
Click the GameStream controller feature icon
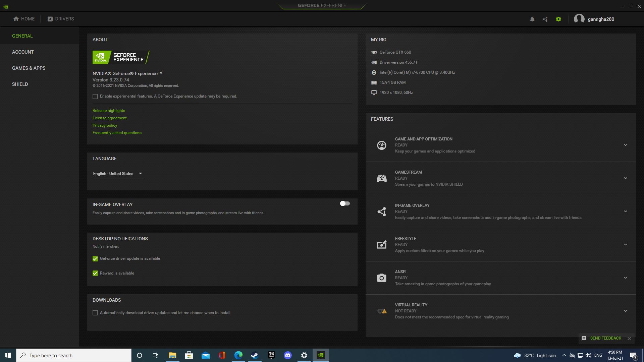(381, 178)
